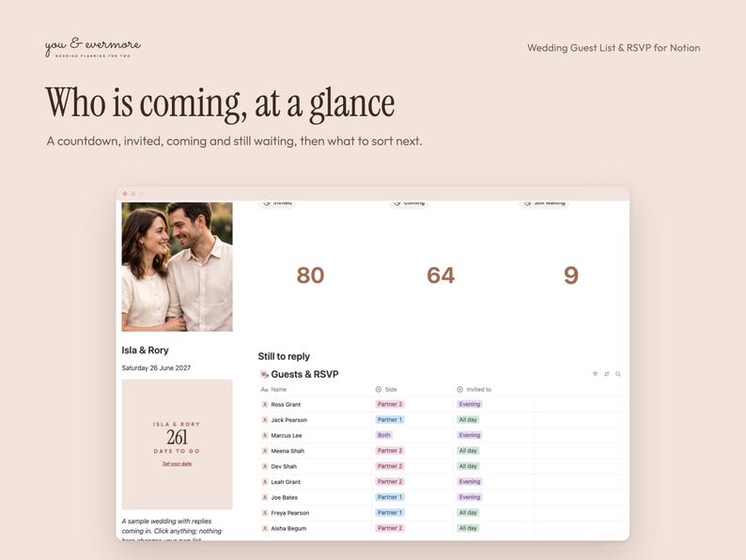Click the you & evermore logo

pyautogui.click(x=93, y=47)
